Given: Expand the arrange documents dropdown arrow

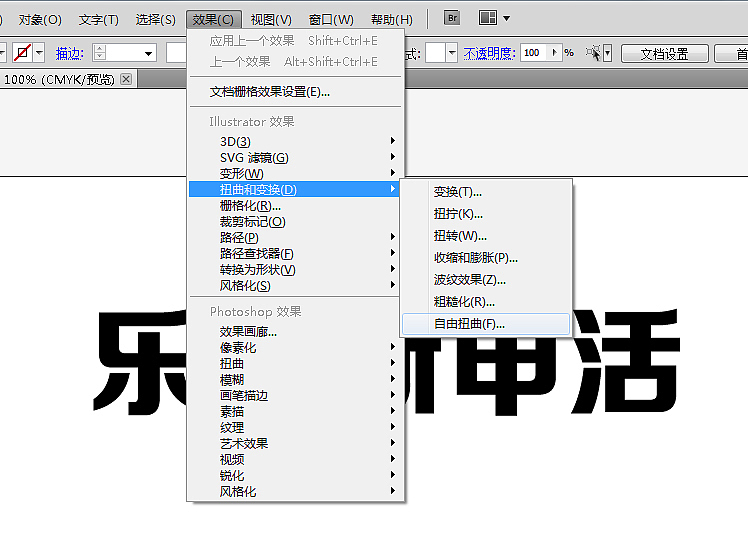Looking at the screenshot, I should point(507,19).
